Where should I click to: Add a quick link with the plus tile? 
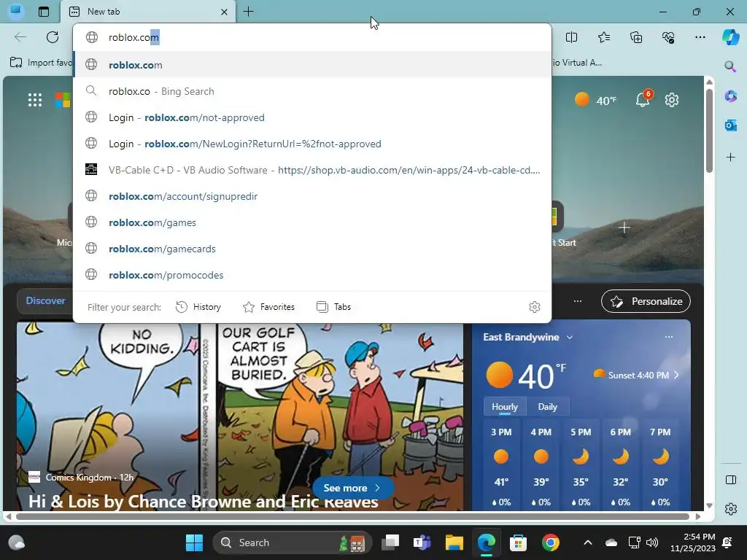pyautogui.click(x=624, y=228)
